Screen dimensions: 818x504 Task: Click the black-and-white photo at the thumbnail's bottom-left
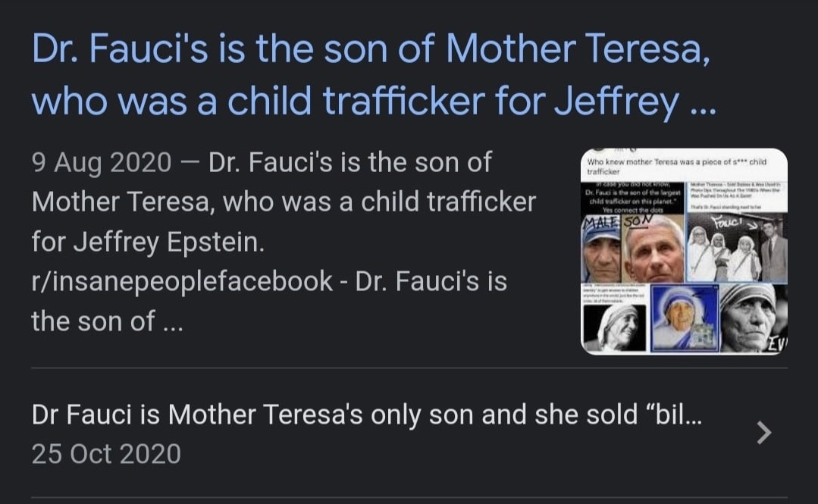(x=614, y=326)
